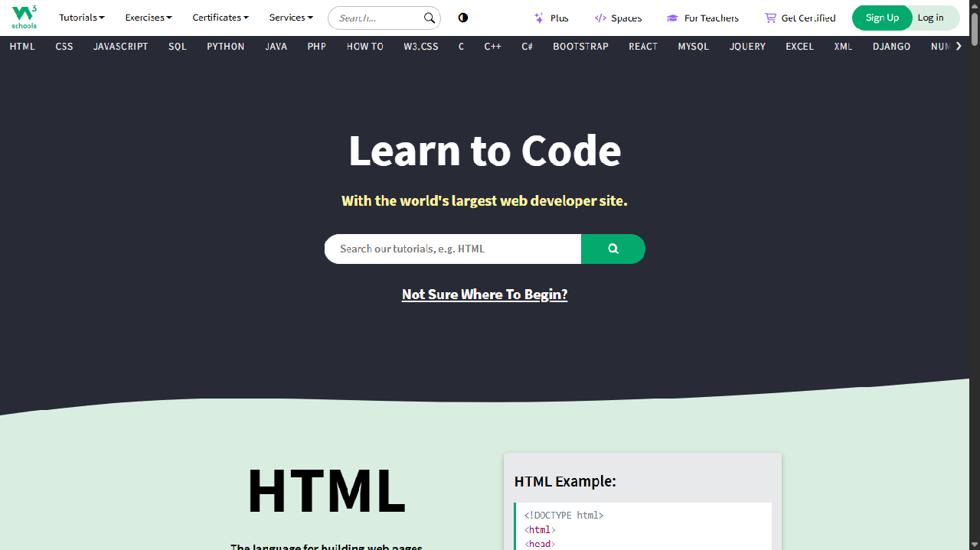Select PYTHON in the language bar
980x550 pixels.
(x=226, y=47)
